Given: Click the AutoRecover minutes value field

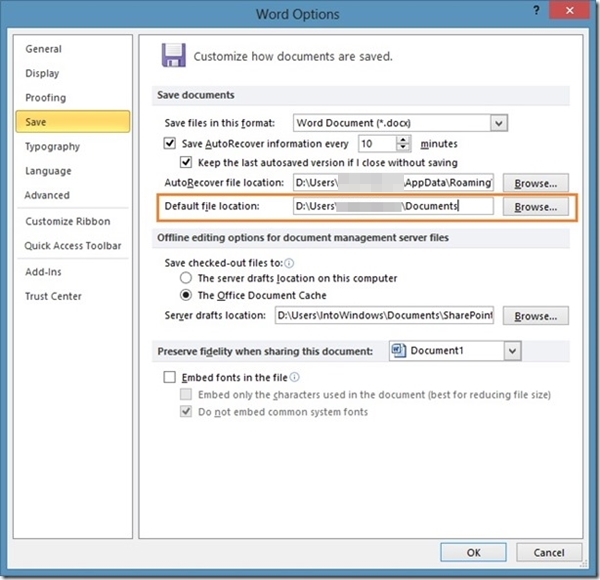Looking at the screenshot, I should (377, 144).
